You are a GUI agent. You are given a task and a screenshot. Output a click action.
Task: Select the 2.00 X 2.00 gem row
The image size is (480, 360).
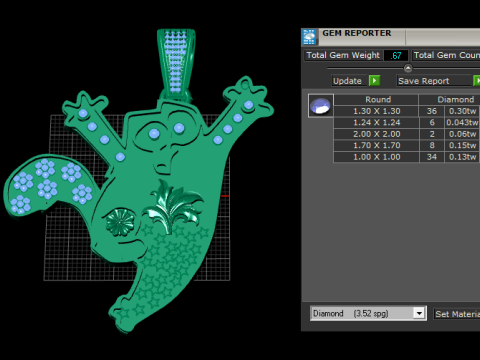coord(407,134)
